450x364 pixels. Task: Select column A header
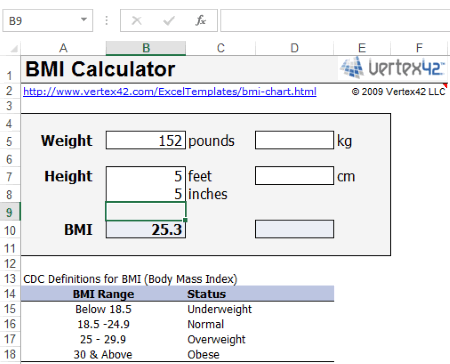(x=63, y=48)
